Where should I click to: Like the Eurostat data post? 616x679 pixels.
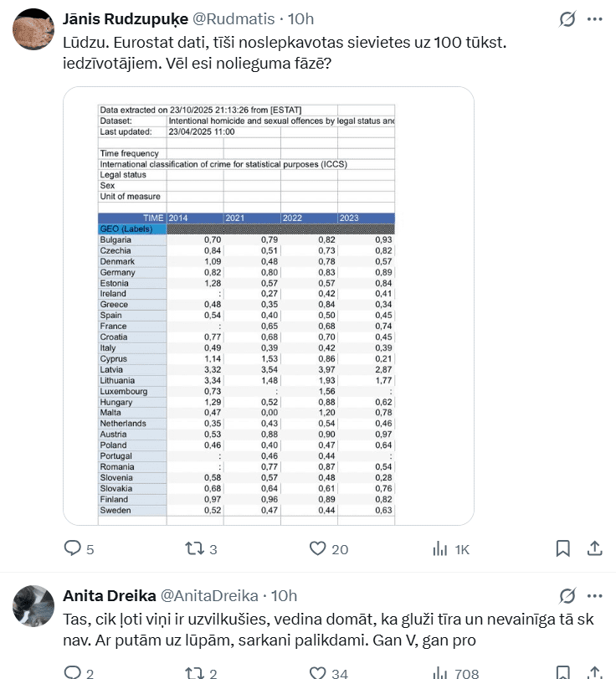(318, 548)
